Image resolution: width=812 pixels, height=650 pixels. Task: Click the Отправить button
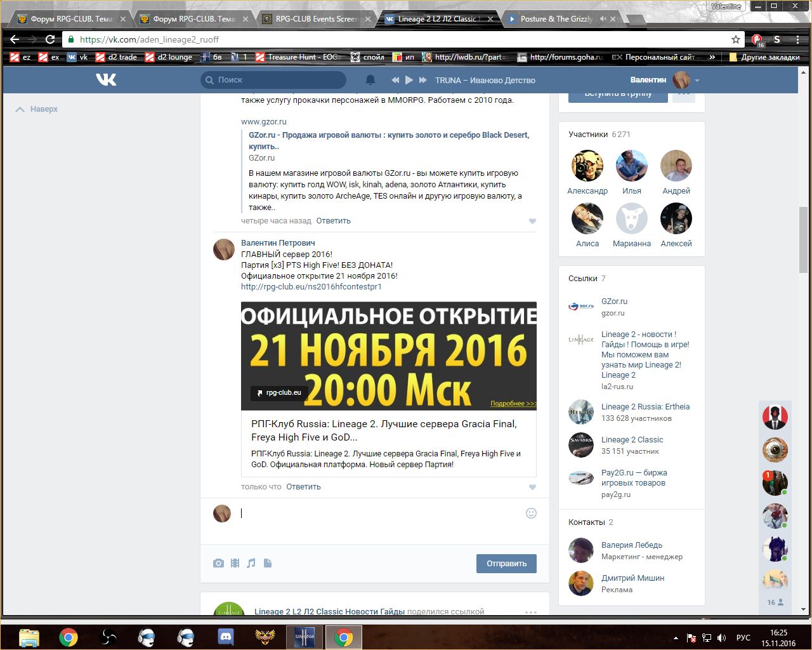[x=506, y=564]
